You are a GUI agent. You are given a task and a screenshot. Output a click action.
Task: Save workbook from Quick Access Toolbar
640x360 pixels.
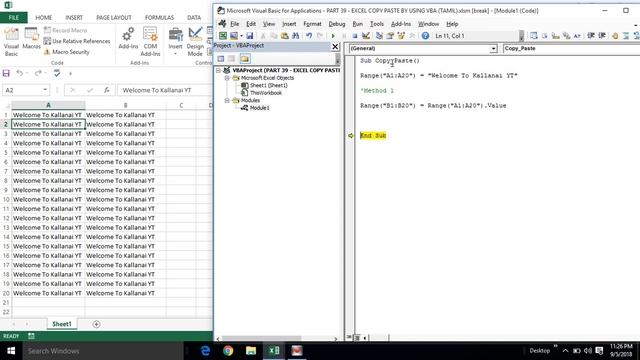coord(6,73)
